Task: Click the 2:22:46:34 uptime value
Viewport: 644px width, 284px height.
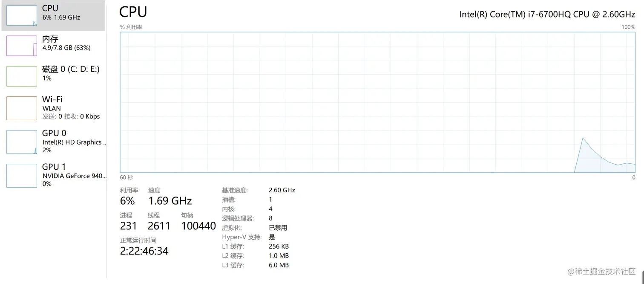Action: coord(144,251)
